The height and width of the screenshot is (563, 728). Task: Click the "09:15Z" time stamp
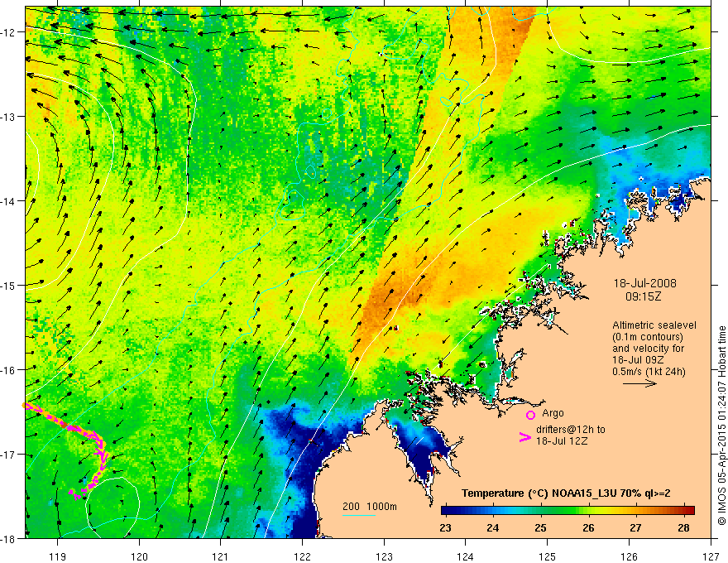[643, 296]
